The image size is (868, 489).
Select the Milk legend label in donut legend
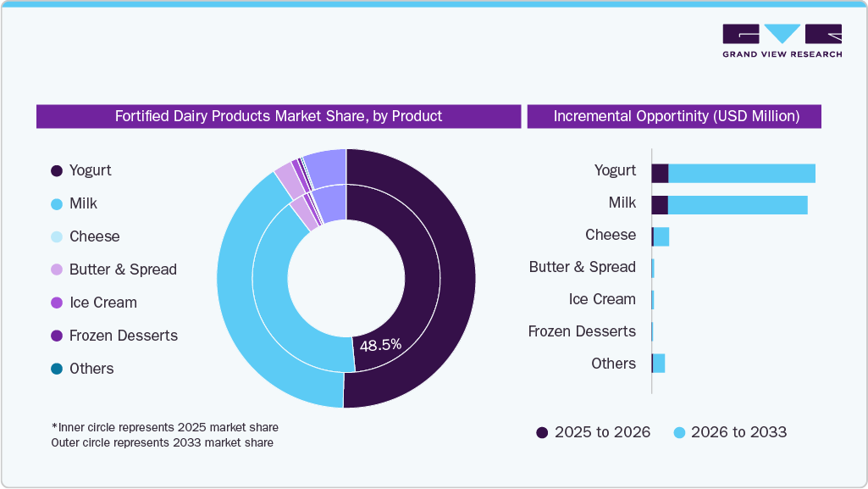pos(83,203)
